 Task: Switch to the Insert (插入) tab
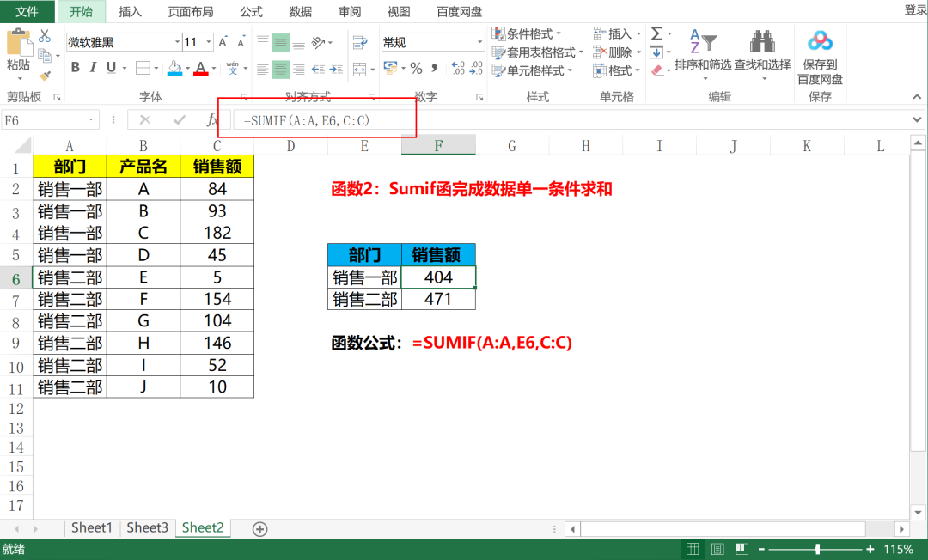pyautogui.click(x=131, y=11)
